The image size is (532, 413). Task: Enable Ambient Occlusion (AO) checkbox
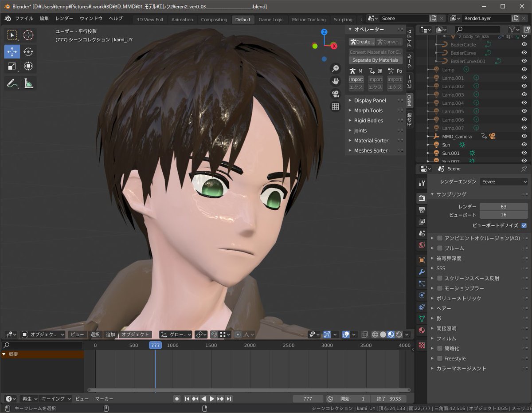440,238
